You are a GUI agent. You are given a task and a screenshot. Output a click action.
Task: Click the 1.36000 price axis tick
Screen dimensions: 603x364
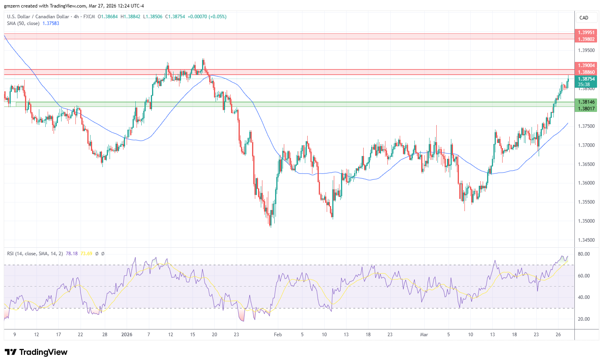point(586,183)
